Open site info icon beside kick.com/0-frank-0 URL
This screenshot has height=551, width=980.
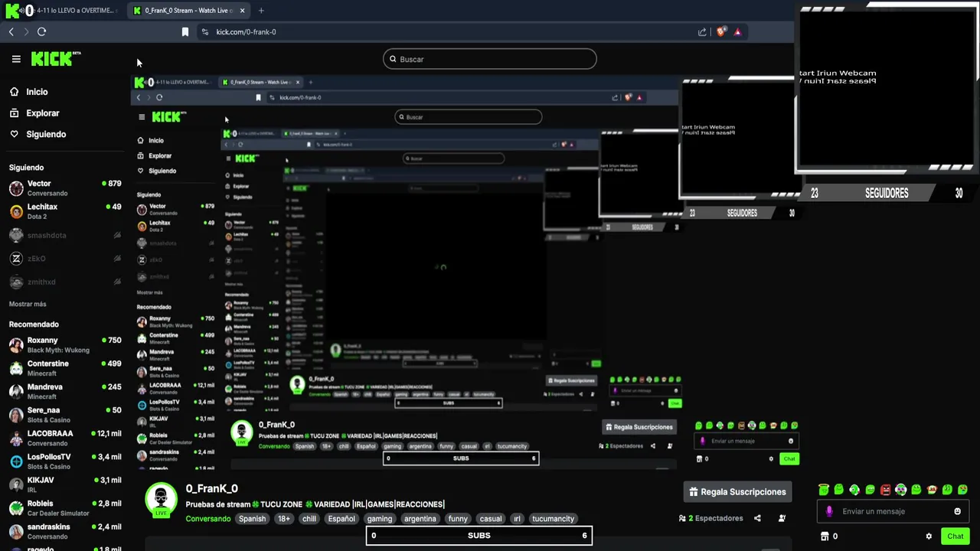(204, 32)
